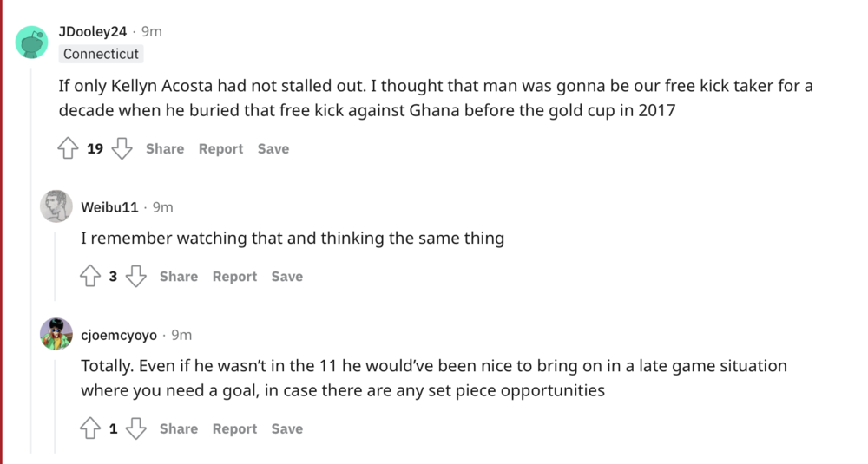Save cjoemcyoyo's reply

[286, 428]
